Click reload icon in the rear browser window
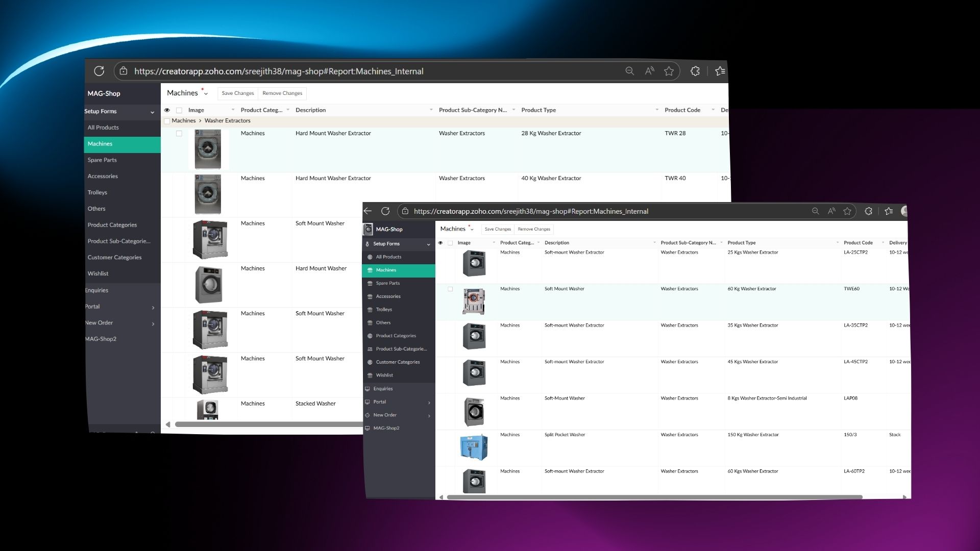This screenshot has height=551, width=980. point(99,71)
